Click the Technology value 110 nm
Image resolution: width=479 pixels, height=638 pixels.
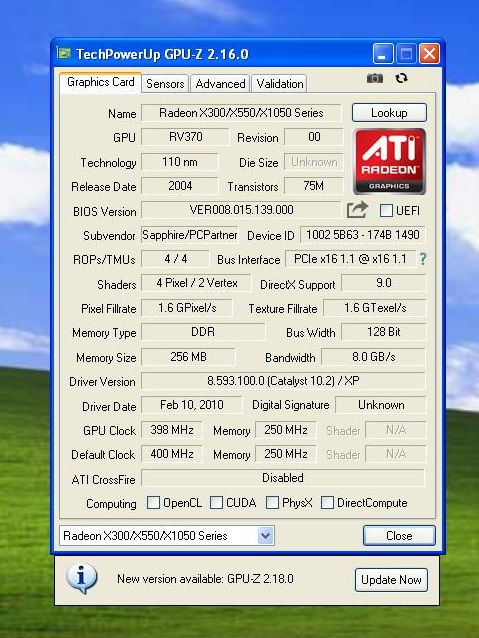[x=179, y=162]
